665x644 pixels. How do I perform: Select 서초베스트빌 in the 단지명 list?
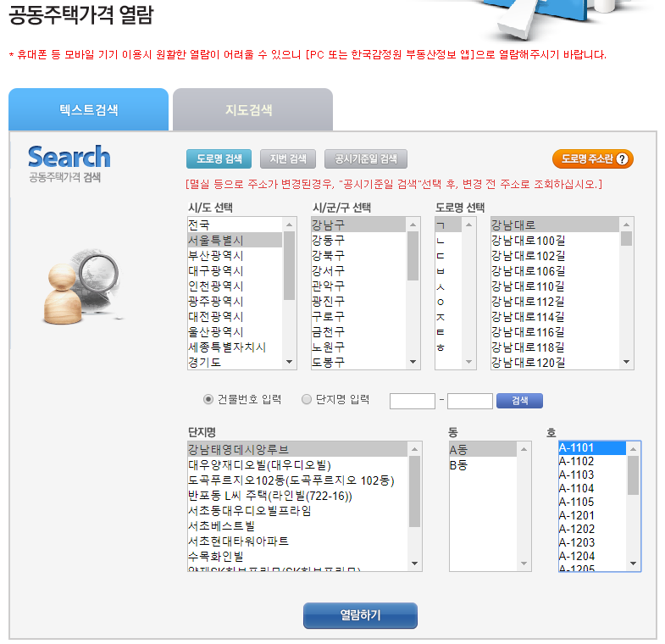pos(297,525)
